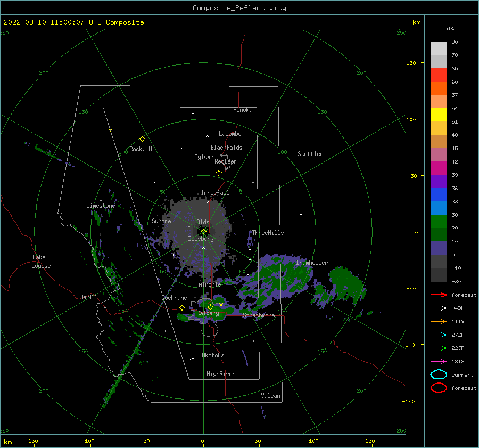Click the Banff town label
The height and width of the screenshot is (448, 479).
88,297
